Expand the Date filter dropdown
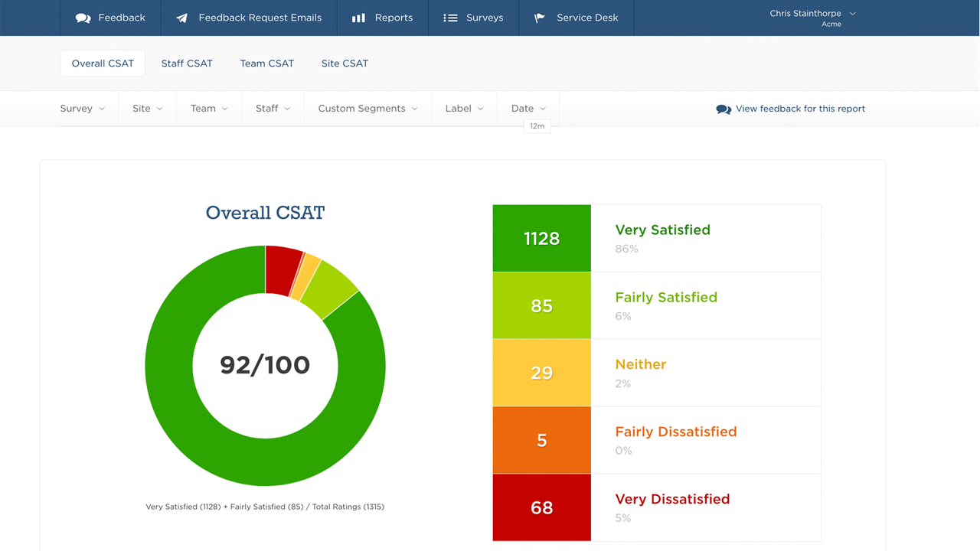 coord(528,108)
